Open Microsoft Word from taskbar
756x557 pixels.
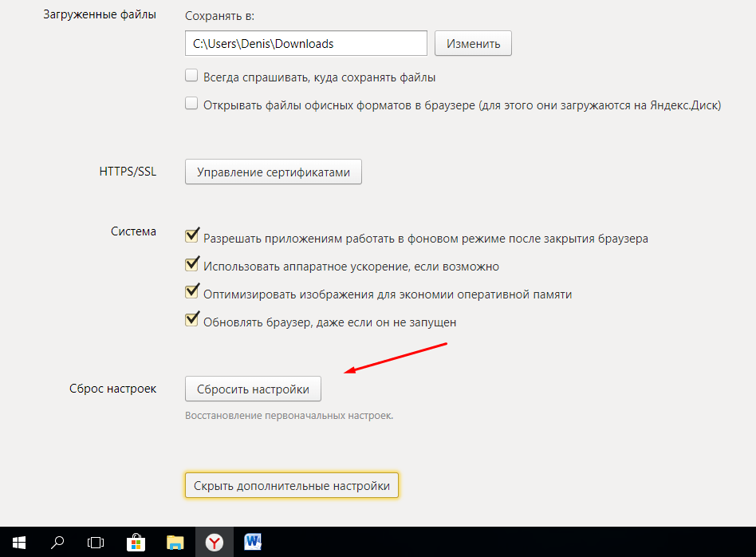point(253,542)
